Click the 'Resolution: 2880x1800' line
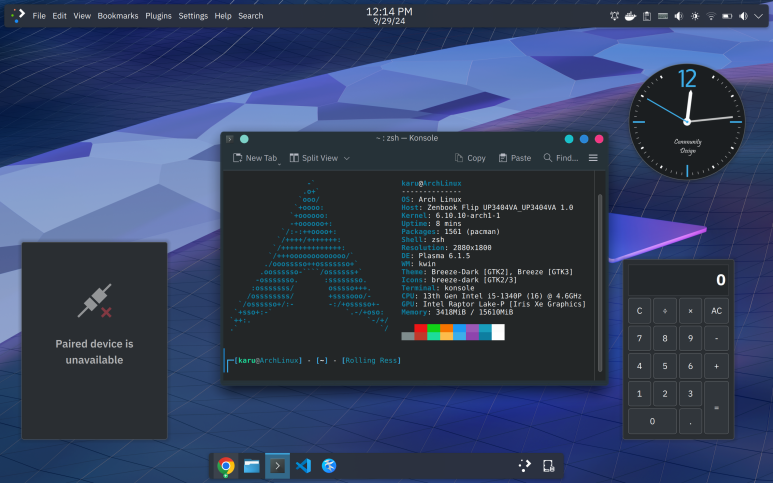 click(446, 248)
